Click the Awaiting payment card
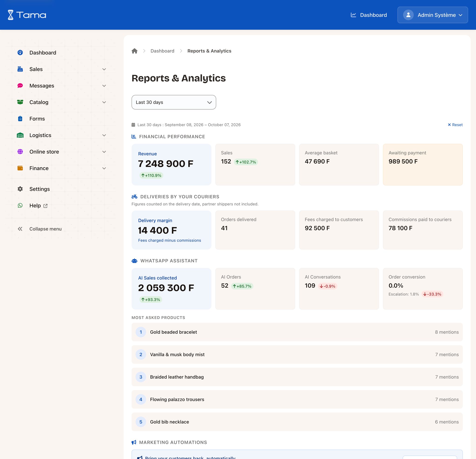The height and width of the screenshot is (459, 476). pyautogui.click(x=423, y=164)
